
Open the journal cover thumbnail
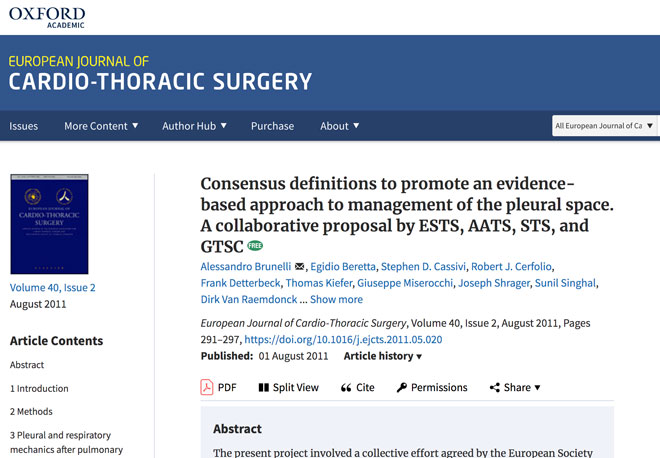tap(49, 224)
